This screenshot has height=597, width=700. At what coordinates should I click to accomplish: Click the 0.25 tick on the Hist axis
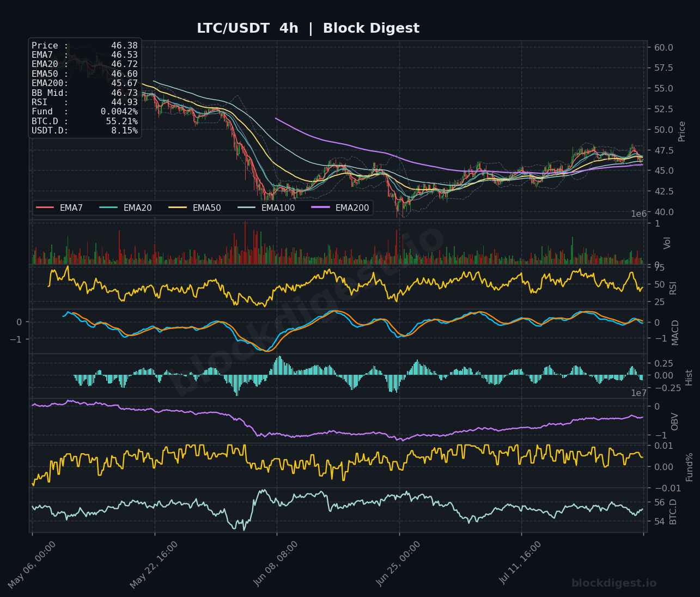[664, 363]
